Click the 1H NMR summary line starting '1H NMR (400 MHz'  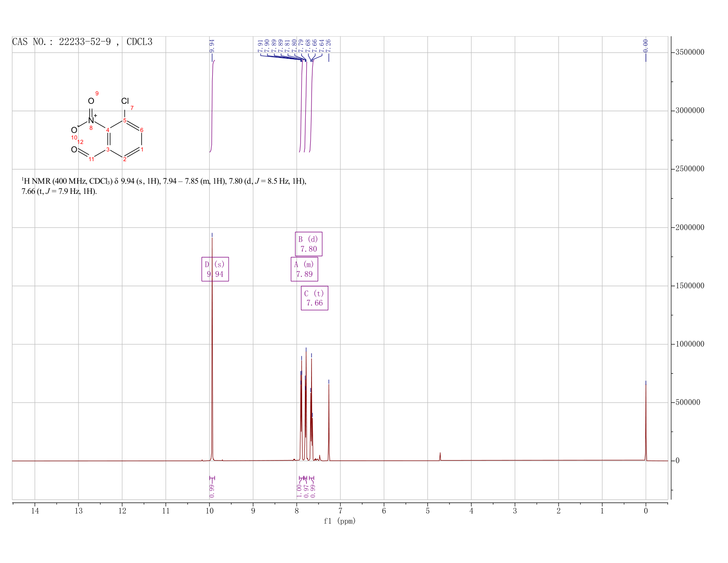164,181
